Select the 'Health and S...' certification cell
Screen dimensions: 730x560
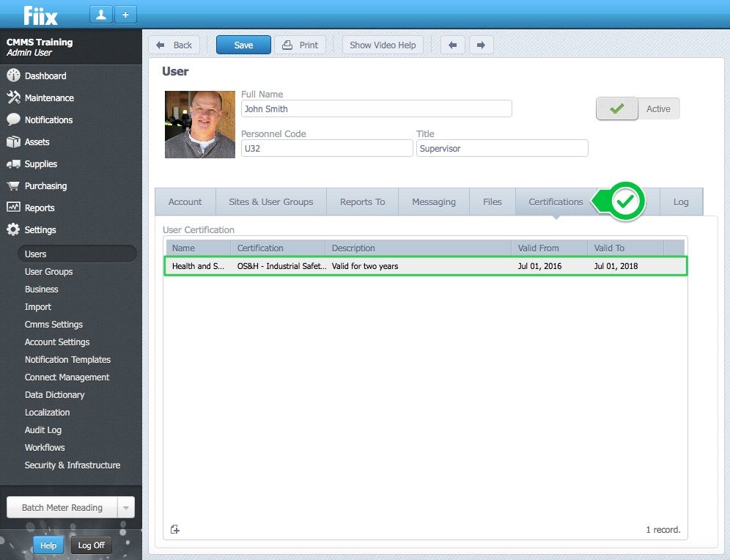point(198,266)
